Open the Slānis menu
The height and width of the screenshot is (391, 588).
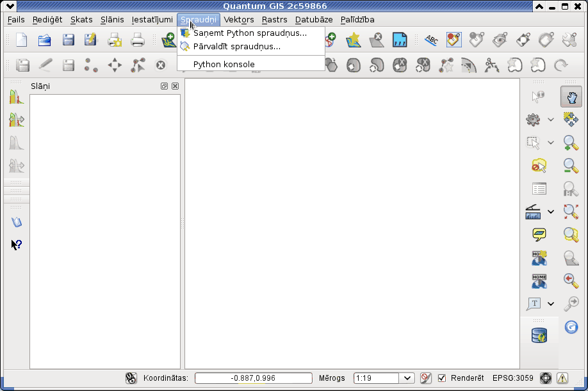112,19
